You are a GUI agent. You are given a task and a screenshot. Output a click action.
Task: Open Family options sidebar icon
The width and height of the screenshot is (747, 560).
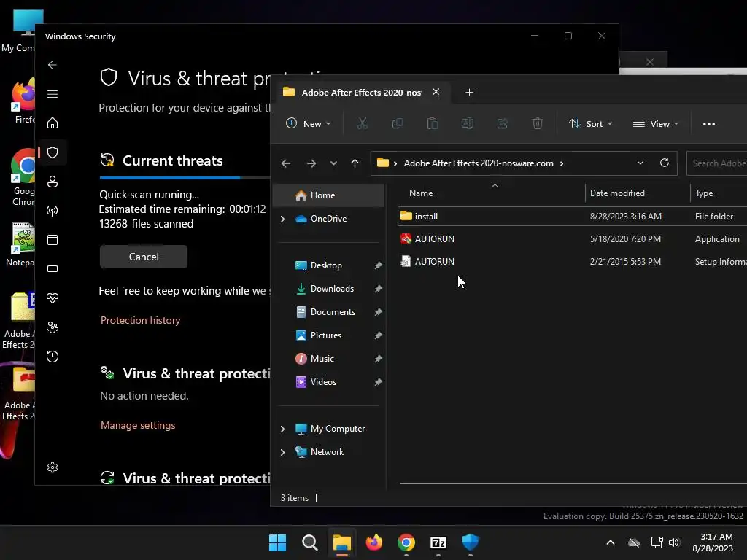[53, 327]
